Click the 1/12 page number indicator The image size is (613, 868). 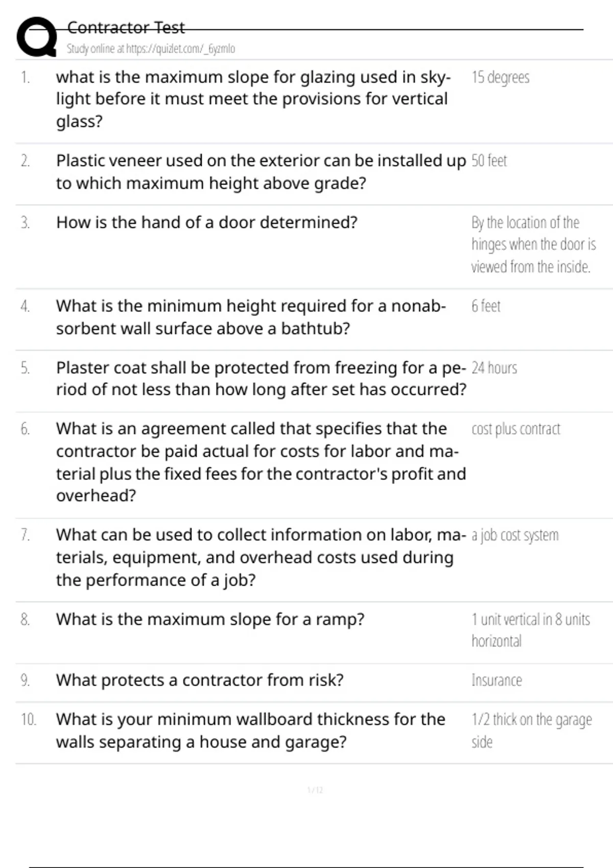(315, 790)
